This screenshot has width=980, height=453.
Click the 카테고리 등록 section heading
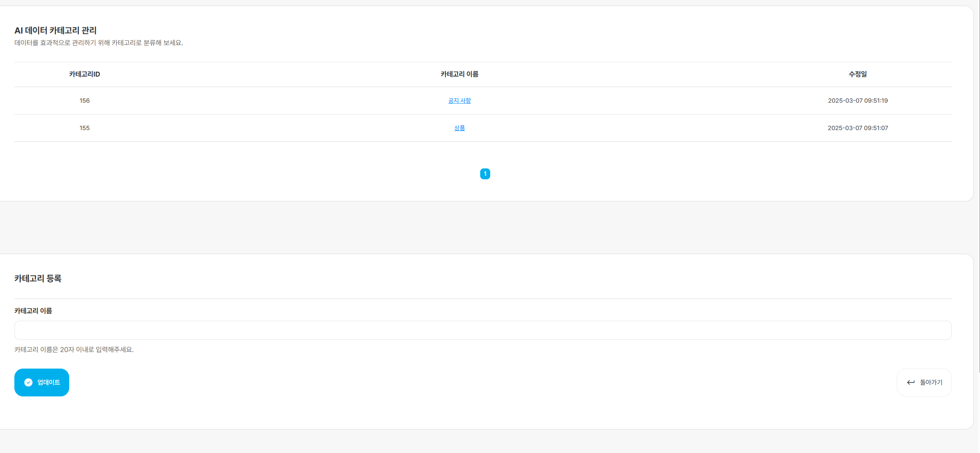38,279
